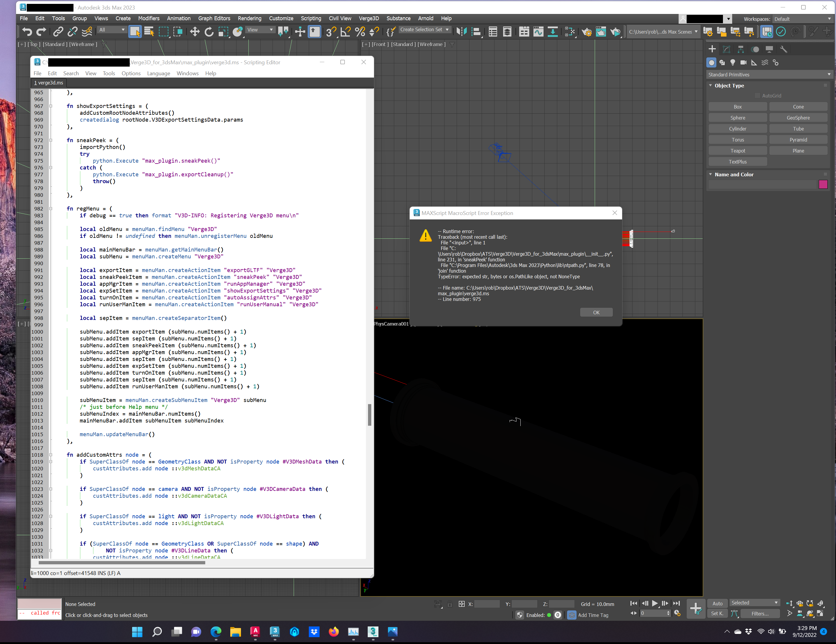Redo the last undone operation
This screenshot has width=836, height=644.
[41, 32]
